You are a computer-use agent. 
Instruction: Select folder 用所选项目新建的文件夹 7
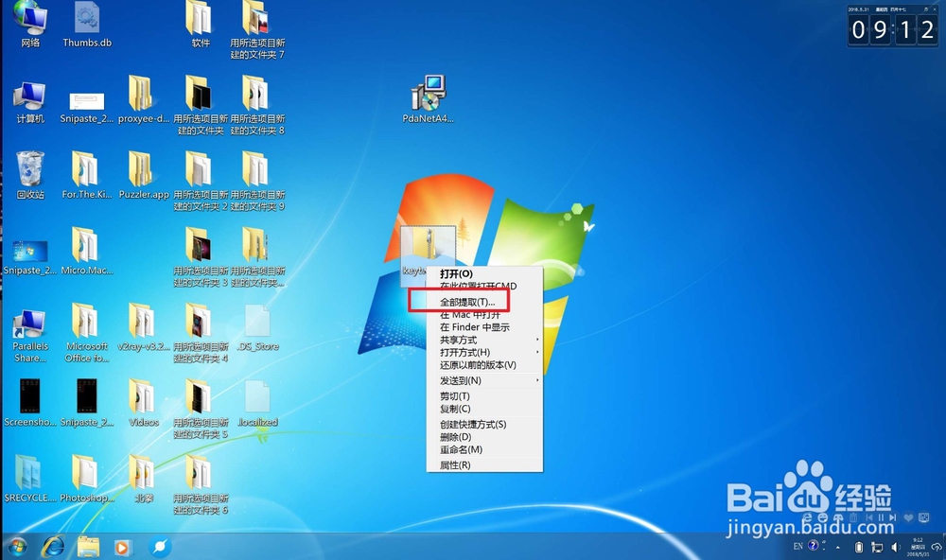tap(257, 30)
